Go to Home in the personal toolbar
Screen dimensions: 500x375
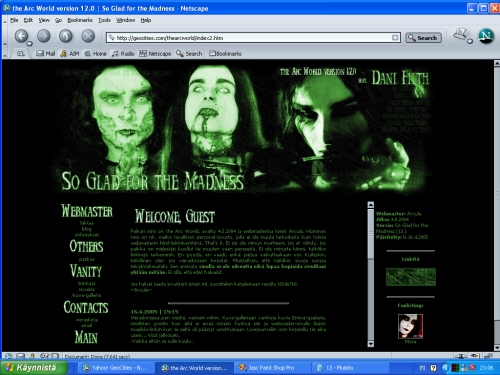[x=95, y=53]
